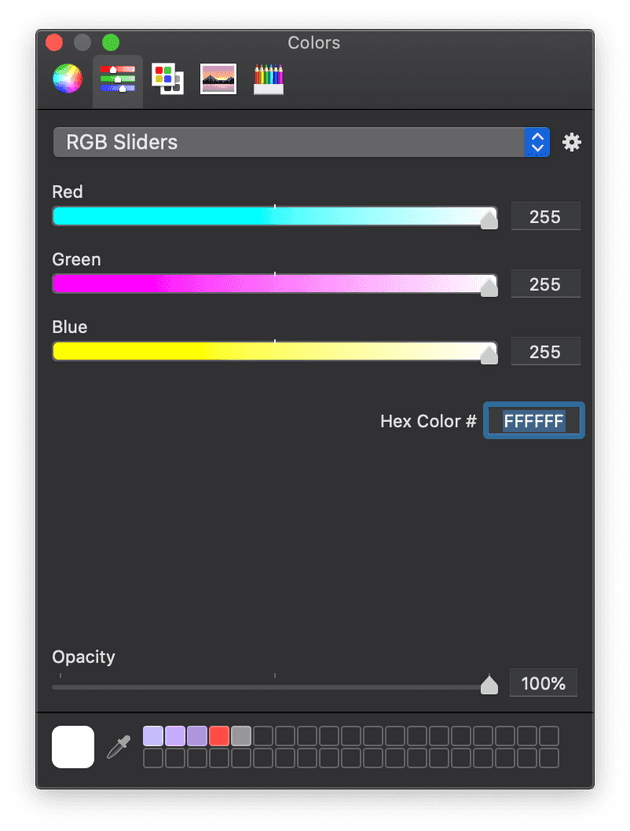Click the Opacity percentage field
Image resolution: width=630 pixels, height=831 pixels.
pyautogui.click(x=543, y=683)
